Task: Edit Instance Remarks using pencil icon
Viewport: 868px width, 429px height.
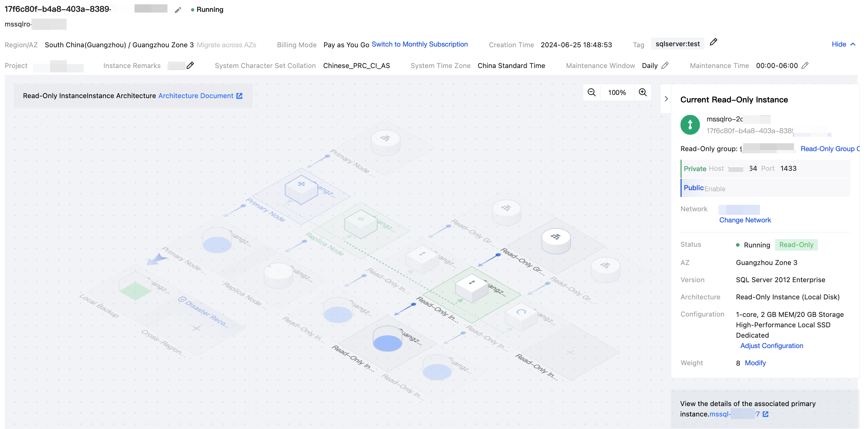Action: coord(190,66)
